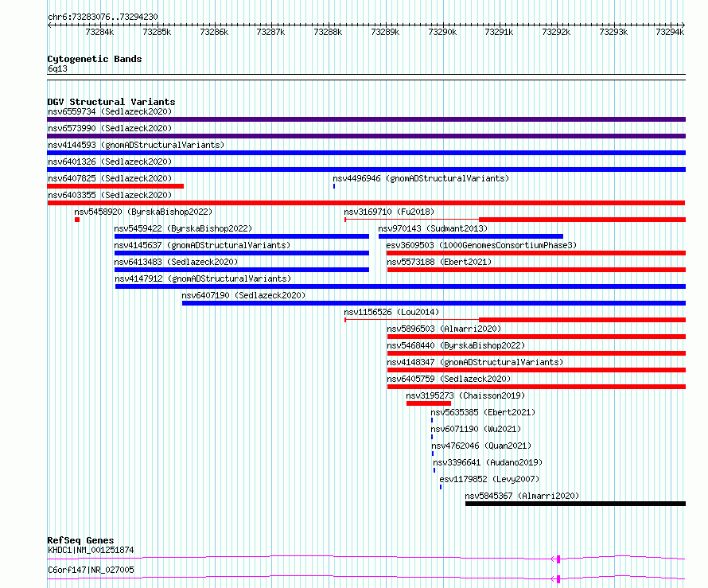
Task: Click the RefSeq Genes track title
Action: (80, 540)
